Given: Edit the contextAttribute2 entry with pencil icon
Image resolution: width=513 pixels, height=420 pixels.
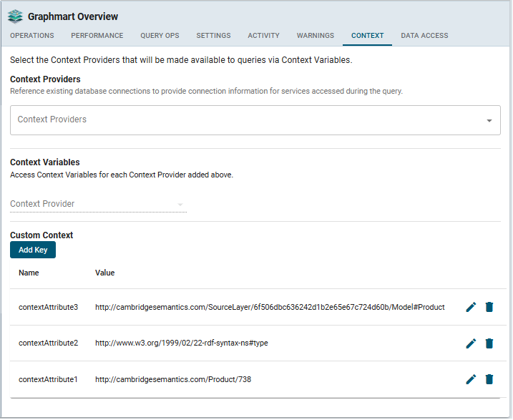Looking at the screenshot, I should point(471,343).
